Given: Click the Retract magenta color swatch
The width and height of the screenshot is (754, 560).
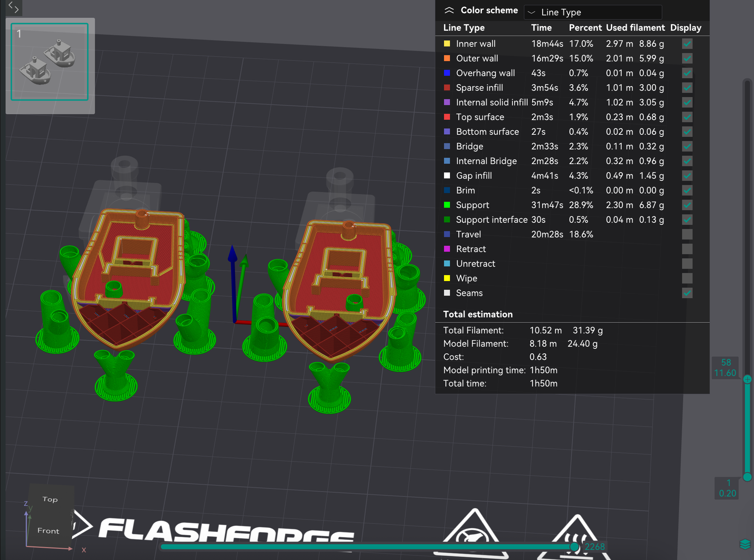Looking at the screenshot, I should click(x=447, y=249).
